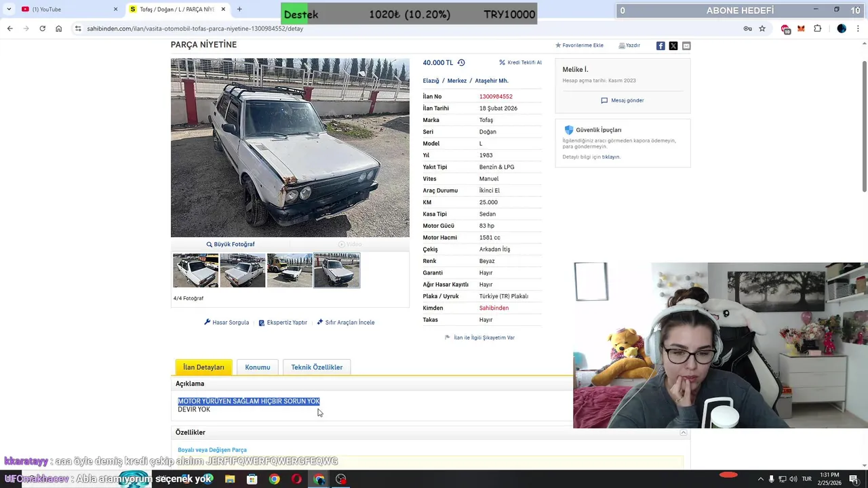
Task: Open the browser home page
Action: [x=58, y=28]
